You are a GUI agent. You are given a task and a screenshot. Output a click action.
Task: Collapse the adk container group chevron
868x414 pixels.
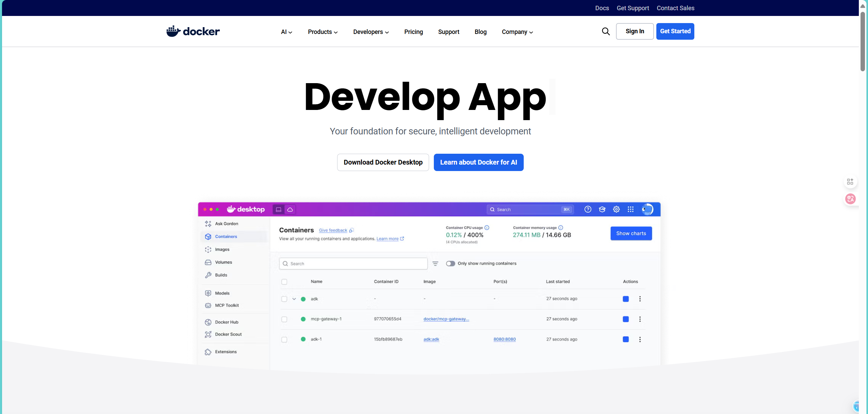(x=294, y=299)
